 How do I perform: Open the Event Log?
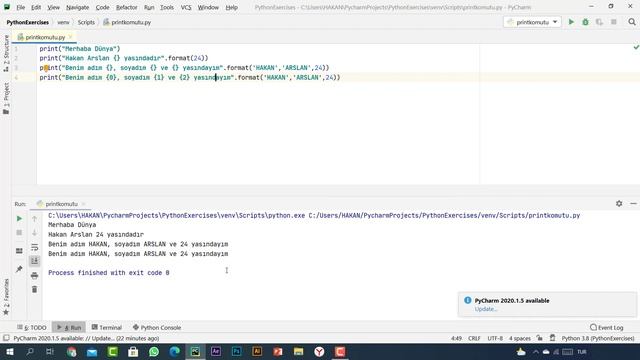tap(607, 327)
